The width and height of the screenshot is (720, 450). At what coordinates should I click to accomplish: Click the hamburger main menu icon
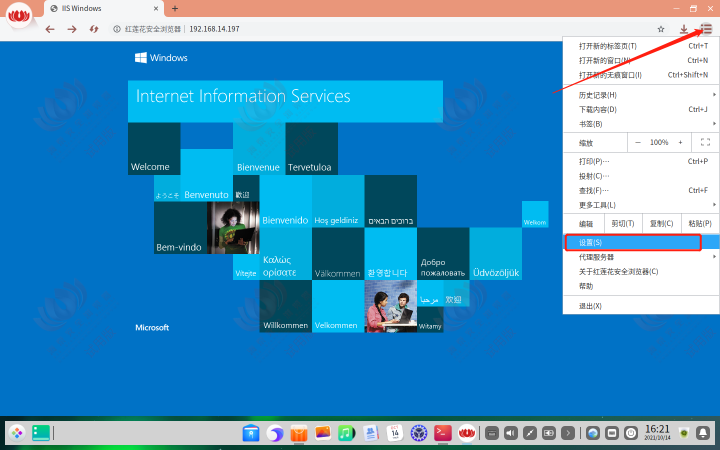coord(706,29)
